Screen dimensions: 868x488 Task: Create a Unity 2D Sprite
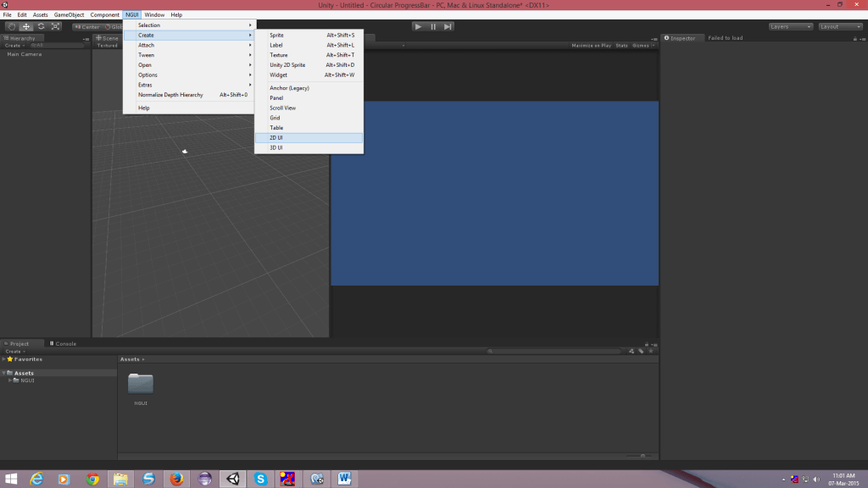pyautogui.click(x=309, y=64)
